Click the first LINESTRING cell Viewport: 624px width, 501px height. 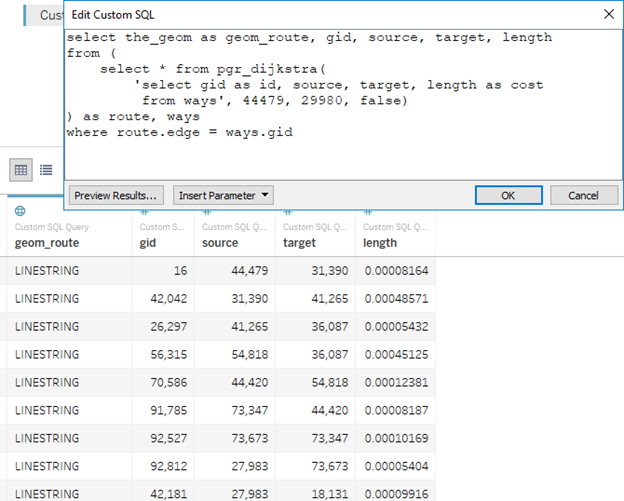[x=47, y=270]
